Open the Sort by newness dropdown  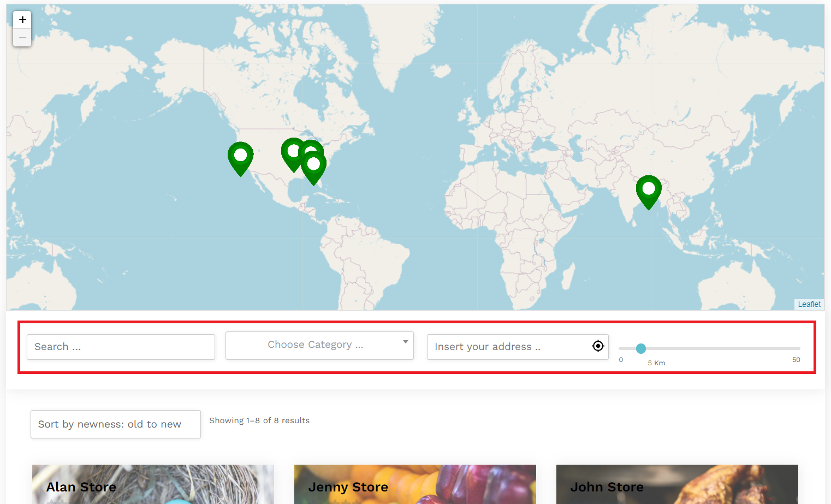[115, 424]
